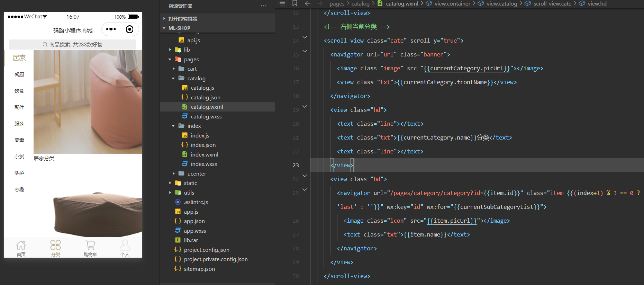Click the editor outline list icon
Screen dimensions: 644x285
(x=282, y=3)
